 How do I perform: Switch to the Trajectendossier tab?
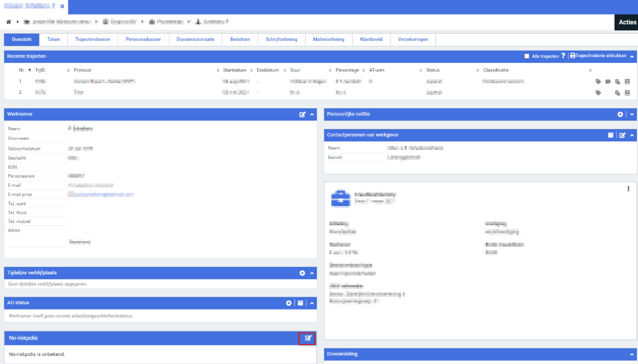click(x=92, y=39)
